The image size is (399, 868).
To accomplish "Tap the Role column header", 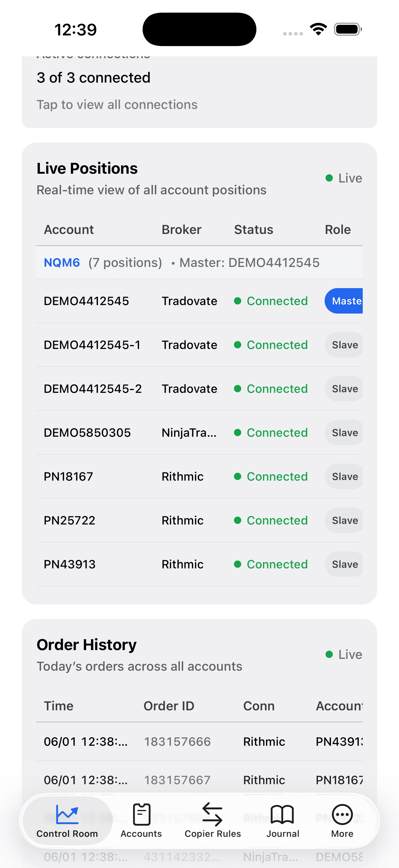I will [x=338, y=229].
